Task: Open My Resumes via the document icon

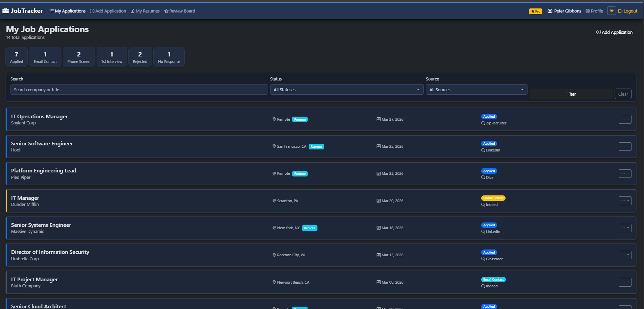Action: coord(132,10)
